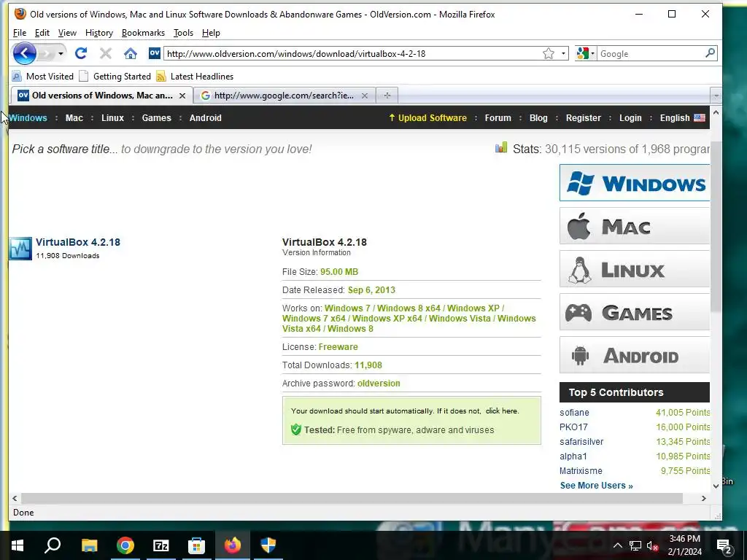Close the Old versions tab

pyautogui.click(x=182, y=96)
